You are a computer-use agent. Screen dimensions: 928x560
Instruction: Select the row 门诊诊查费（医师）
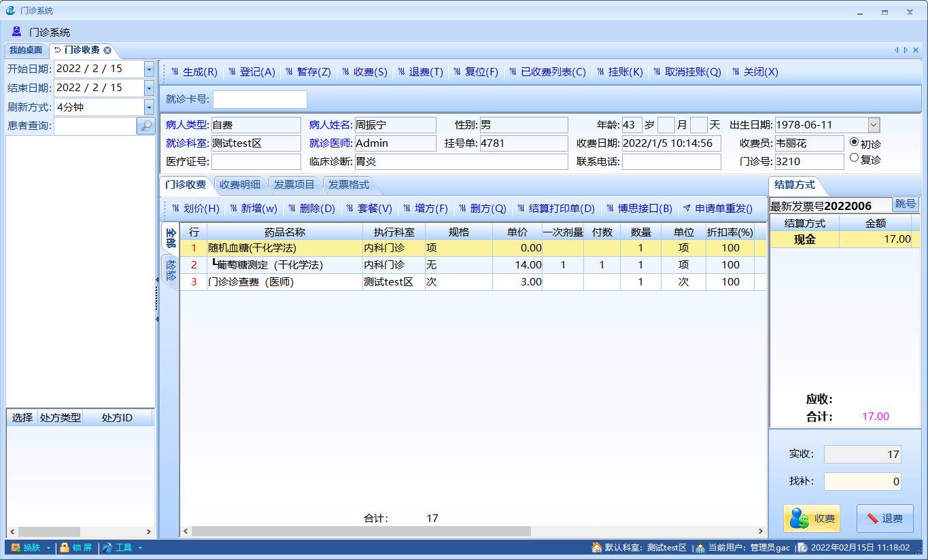click(473, 282)
